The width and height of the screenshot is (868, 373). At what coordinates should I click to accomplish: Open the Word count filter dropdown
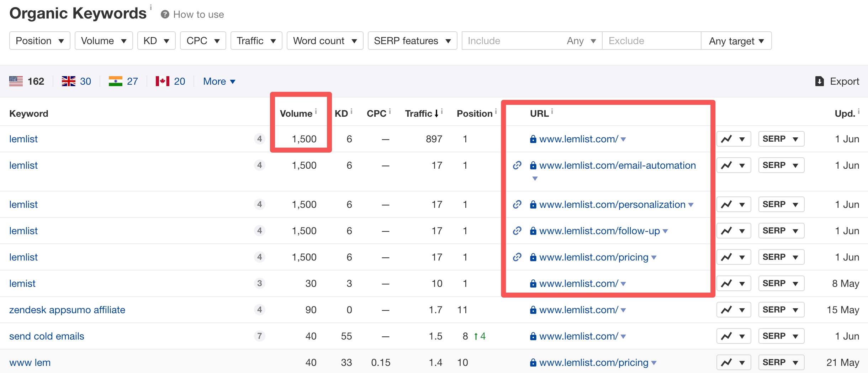[x=325, y=41]
